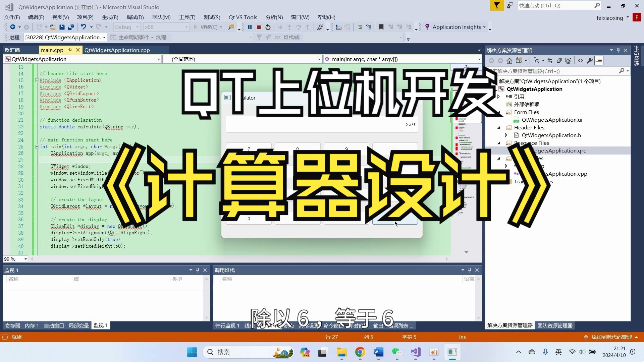This screenshot has width=644, height=362.
Task: Expand Header Files in Solution Explorer
Action: [x=499, y=127]
